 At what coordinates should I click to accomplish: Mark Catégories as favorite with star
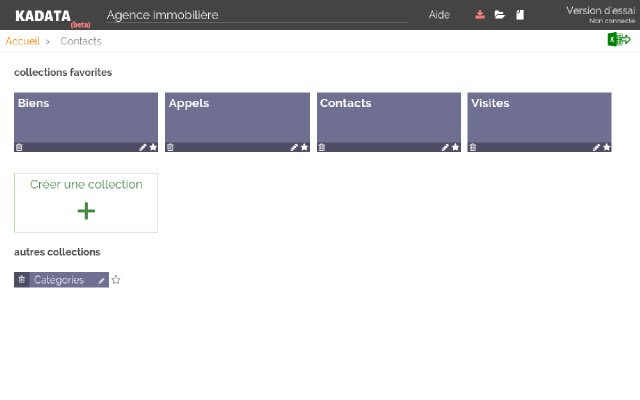tap(116, 280)
